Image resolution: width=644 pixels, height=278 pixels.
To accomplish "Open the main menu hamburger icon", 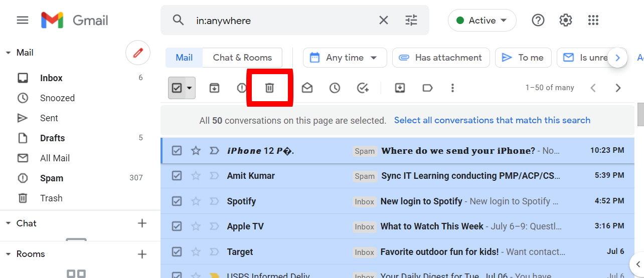I will 23,20.
